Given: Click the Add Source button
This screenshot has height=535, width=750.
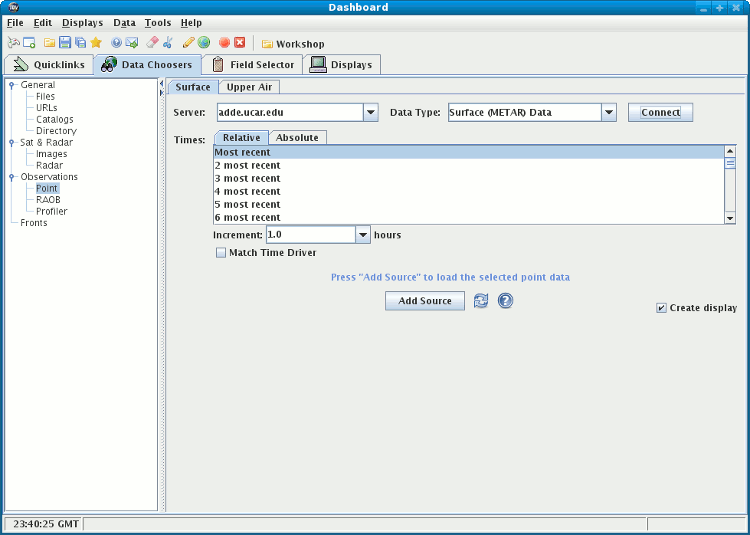Looking at the screenshot, I should pos(425,301).
